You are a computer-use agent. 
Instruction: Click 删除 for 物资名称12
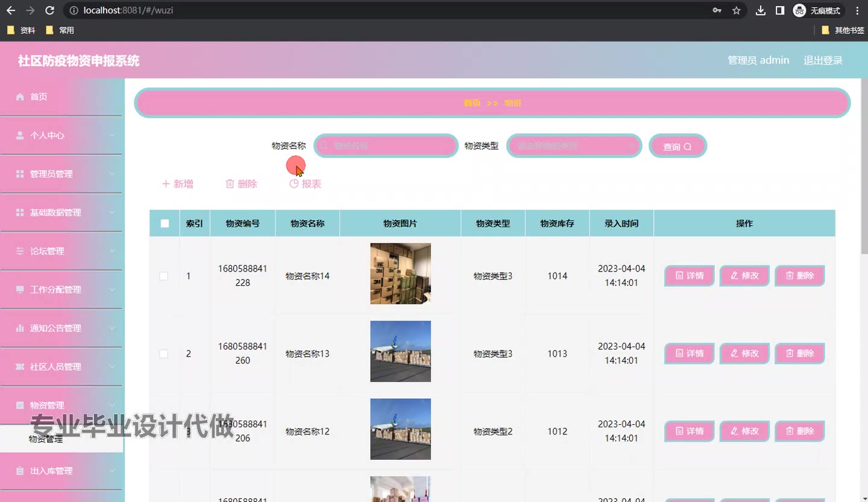pos(799,431)
